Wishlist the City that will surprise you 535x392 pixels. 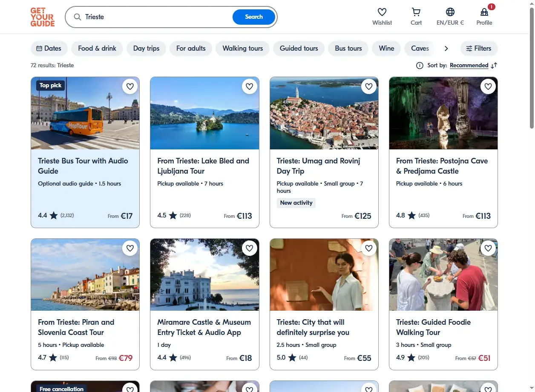pos(369,248)
